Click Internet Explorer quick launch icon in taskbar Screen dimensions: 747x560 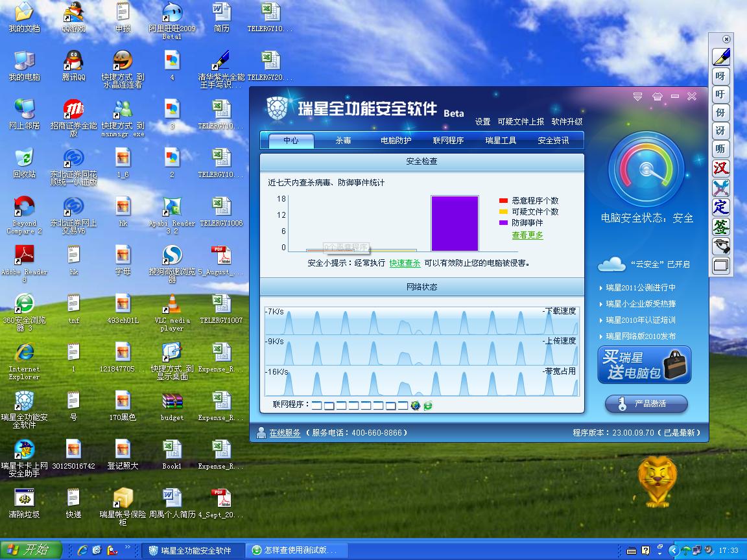tap(82, 550)
